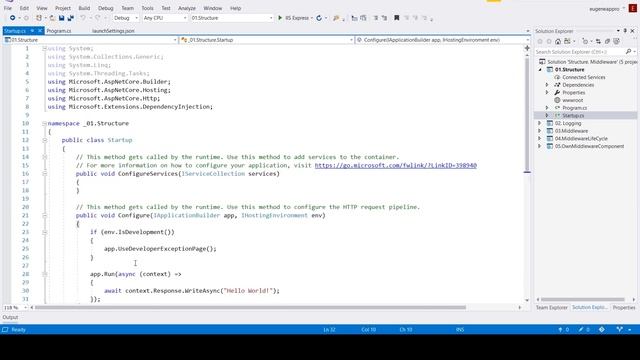The width and height of the screenshot is (640, 360).
Task: Click the Show All Files icon in Solution Explorer
Action: pos(616,41)
